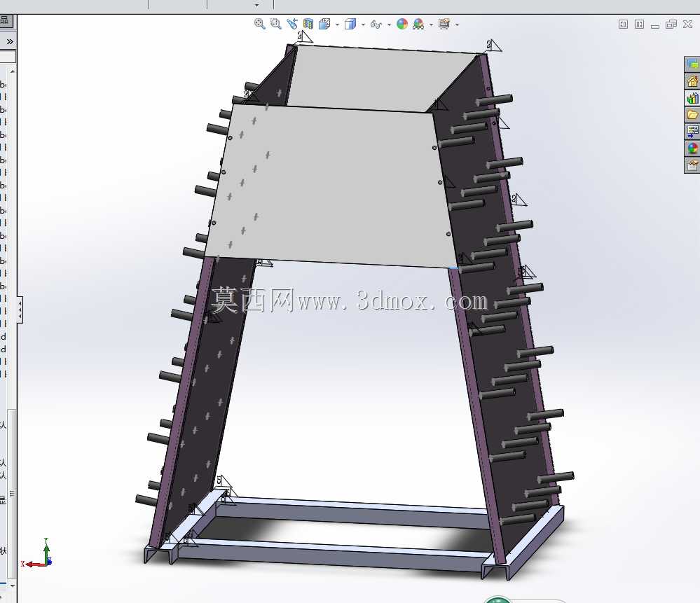
Task: Open the Toolbox books task pane tab
Action: 692,98
